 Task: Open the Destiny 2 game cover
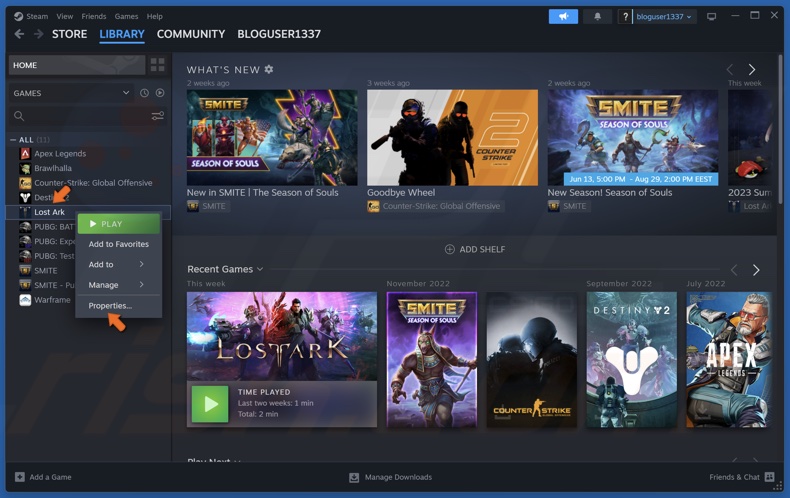pos(631,359)
